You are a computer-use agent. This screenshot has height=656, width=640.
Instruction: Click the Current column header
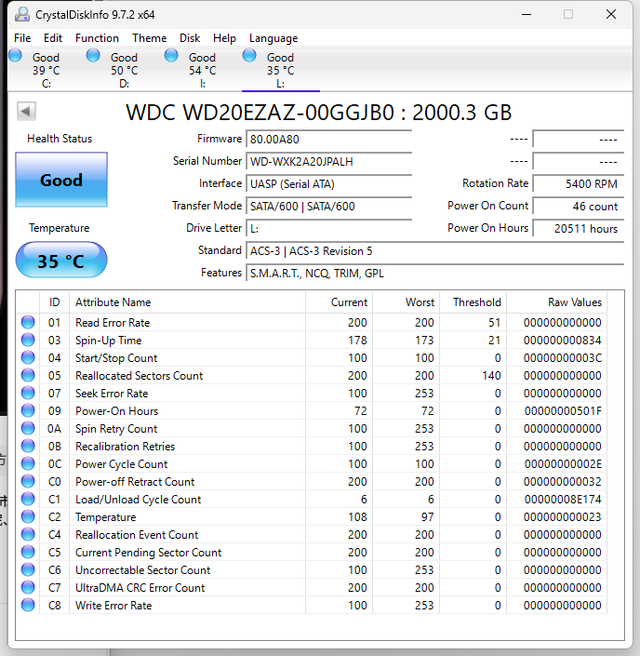pyautogui.click(x=339, y=302)
